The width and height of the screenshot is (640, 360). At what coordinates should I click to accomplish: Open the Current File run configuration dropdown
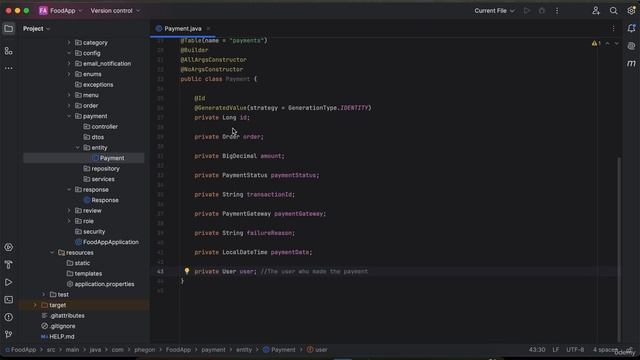tap(494, 11)
